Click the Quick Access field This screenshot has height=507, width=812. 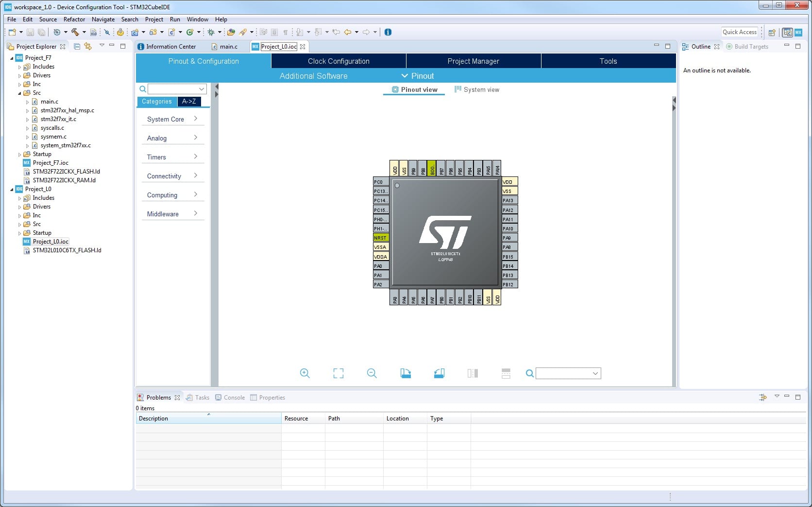click(739, 32)
